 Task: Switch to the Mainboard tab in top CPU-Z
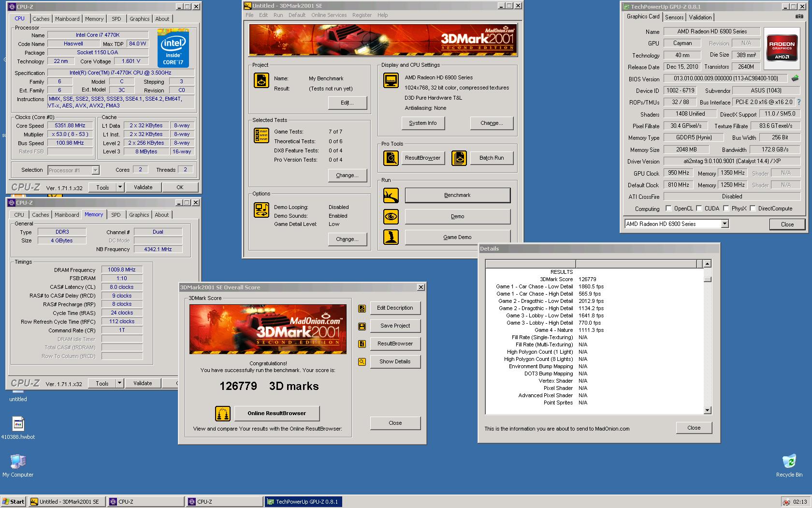pos(67,19)
